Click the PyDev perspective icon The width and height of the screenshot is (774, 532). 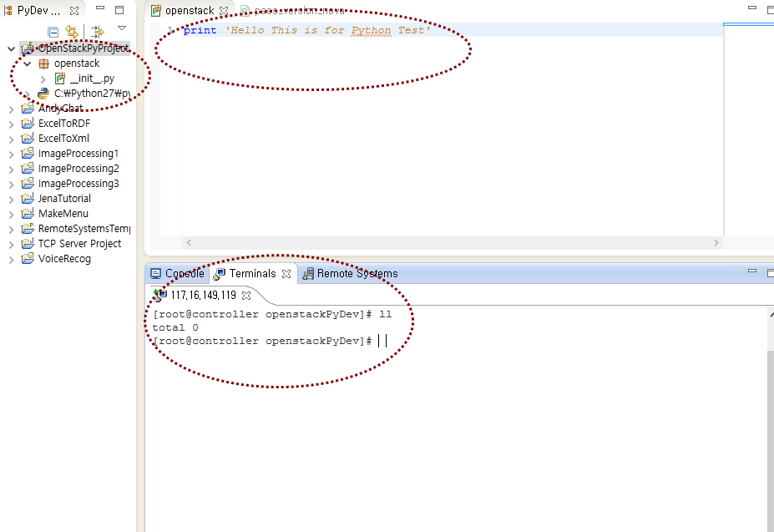pos(8,9)
